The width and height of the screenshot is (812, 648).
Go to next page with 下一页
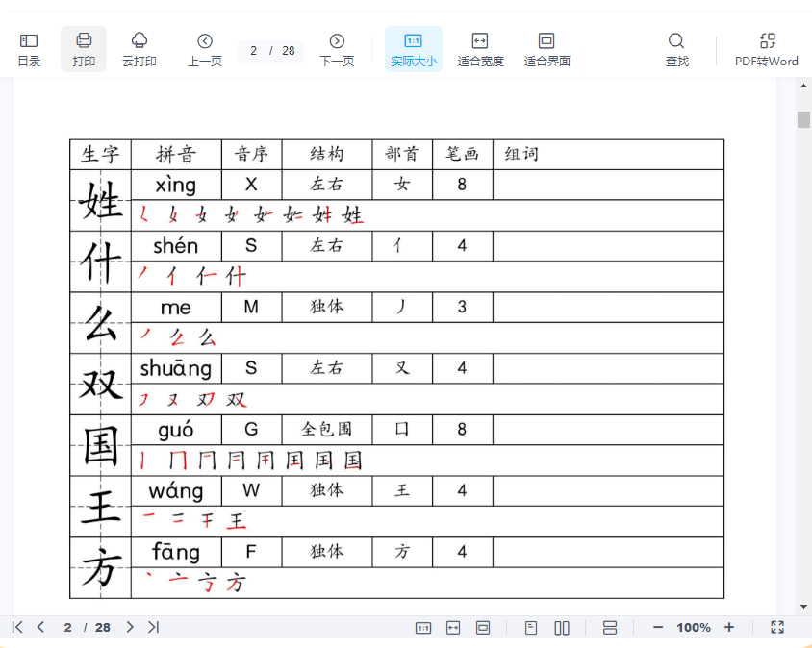coord(337,49)
